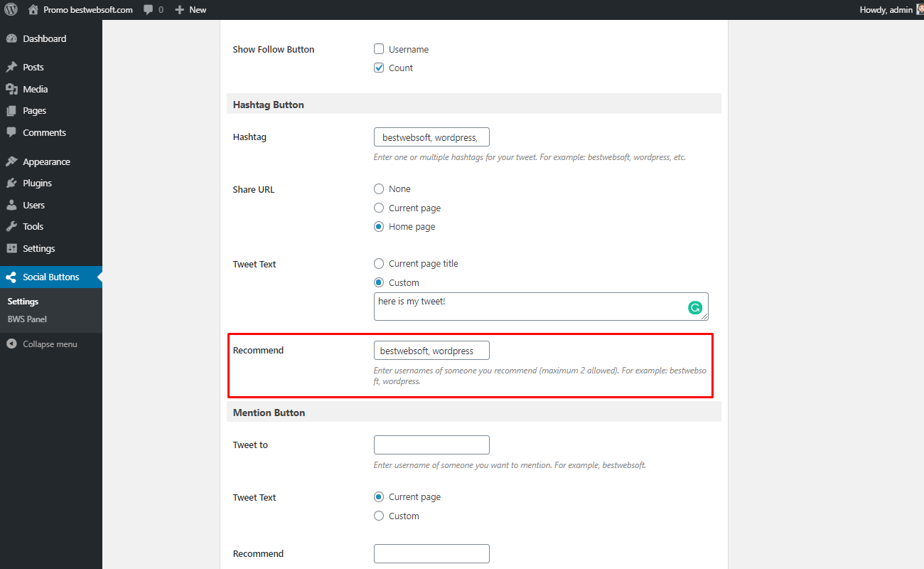
Task: Click the empty Recommend field under Mention Button
Action: pyautogui.click(x=431, y=553)
